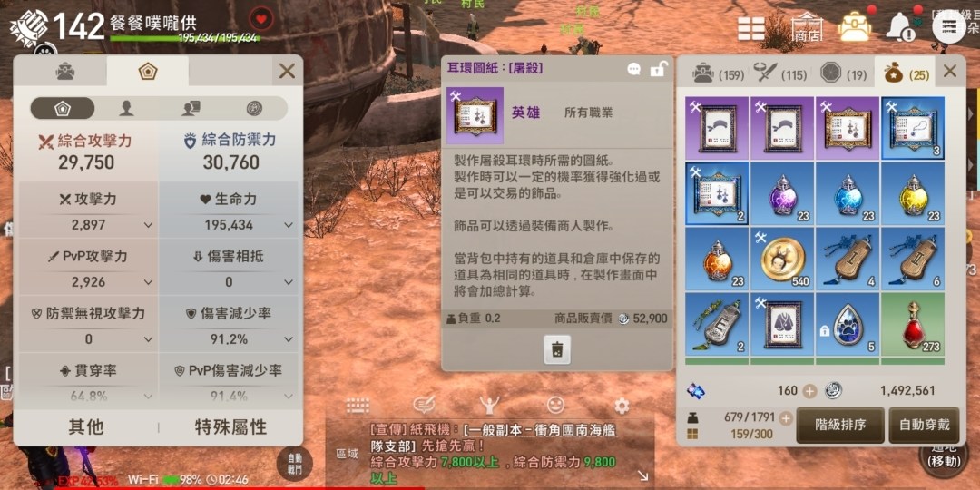
Task: Click the 自動穿戴 auto-equip button
Action: [924, 425]
